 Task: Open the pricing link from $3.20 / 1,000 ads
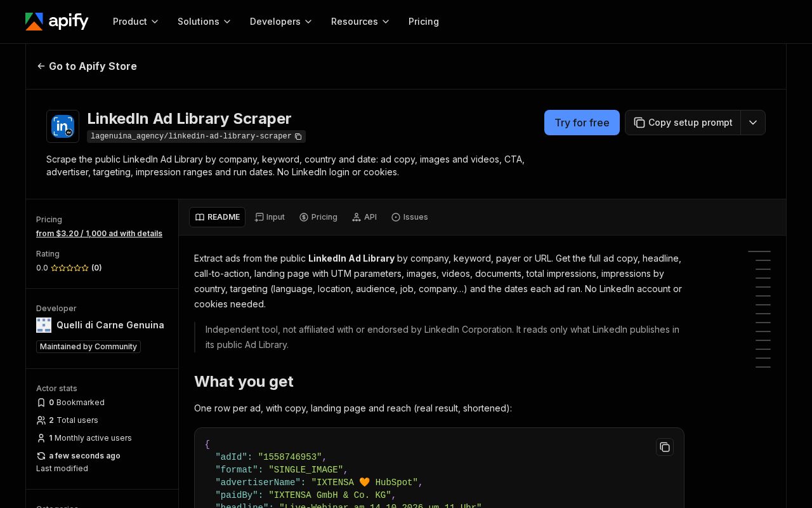[99, 234]
